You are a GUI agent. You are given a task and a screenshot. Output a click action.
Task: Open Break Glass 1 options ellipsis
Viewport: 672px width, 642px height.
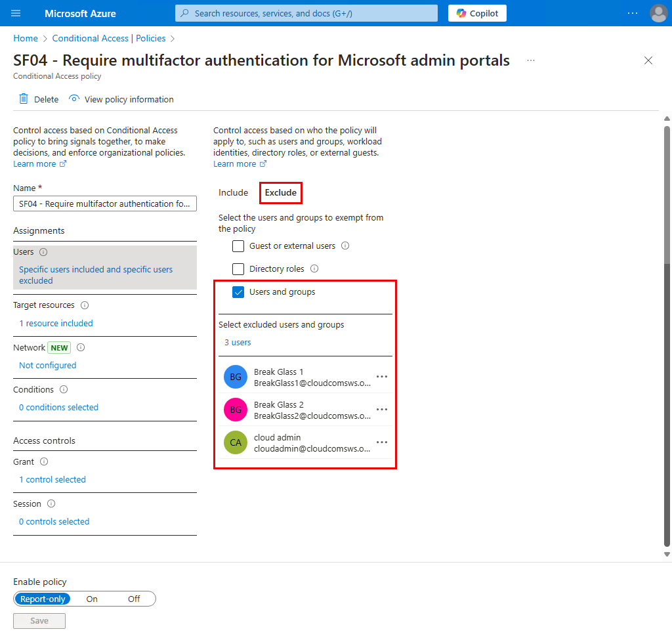pyautogui.click(x=382, y=377)
